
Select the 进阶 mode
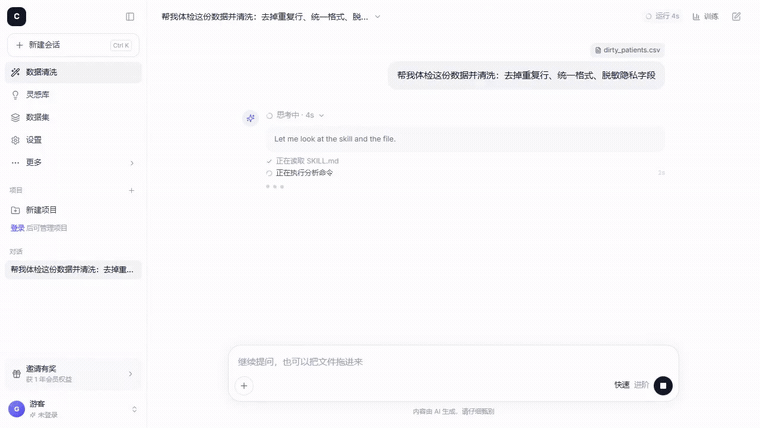641,385
